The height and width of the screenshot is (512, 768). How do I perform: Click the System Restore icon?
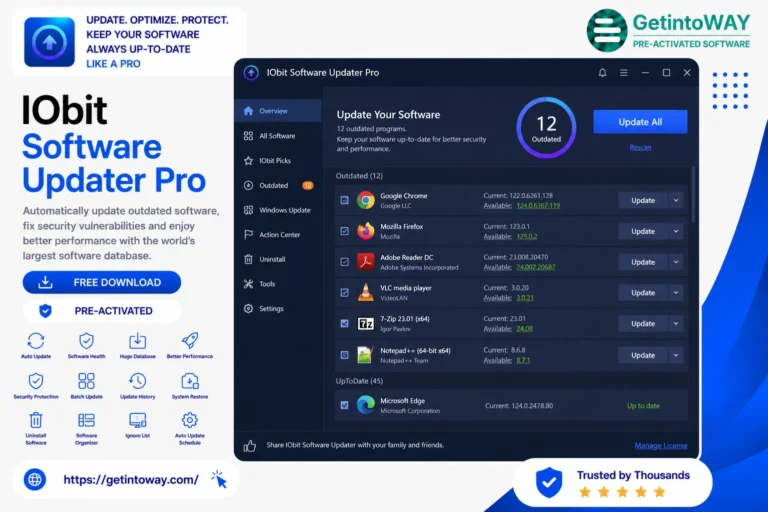click(190, 381)
